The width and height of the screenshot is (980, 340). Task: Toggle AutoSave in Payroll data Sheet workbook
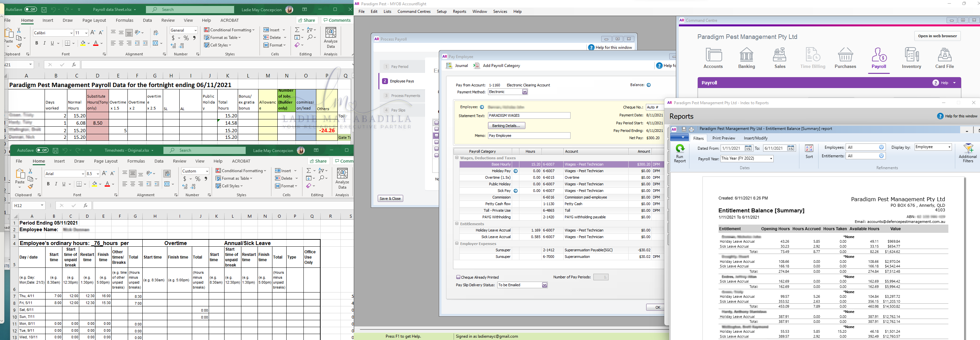[x=30, y=10]
